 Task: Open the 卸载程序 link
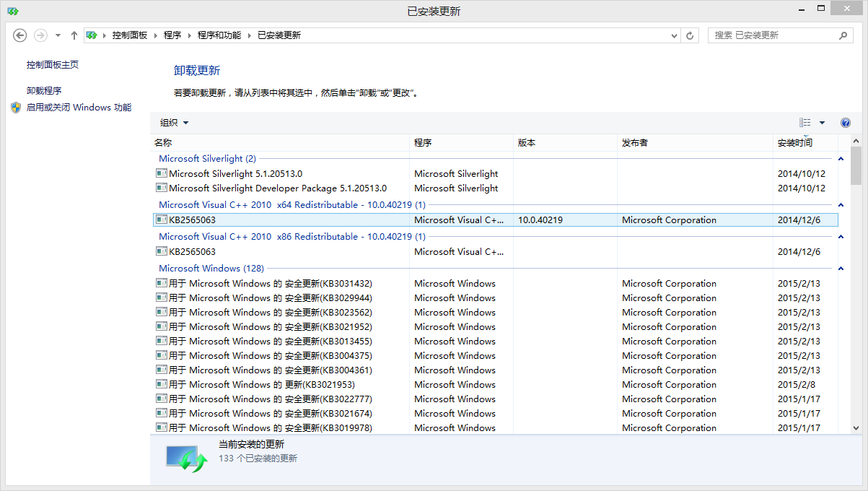[44, 91]
